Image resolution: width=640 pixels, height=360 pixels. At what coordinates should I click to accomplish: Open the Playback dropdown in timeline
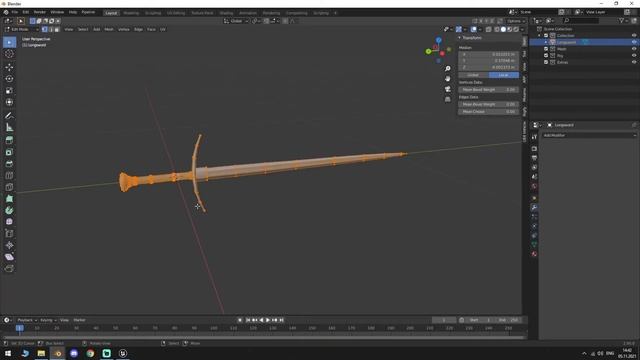27,320
